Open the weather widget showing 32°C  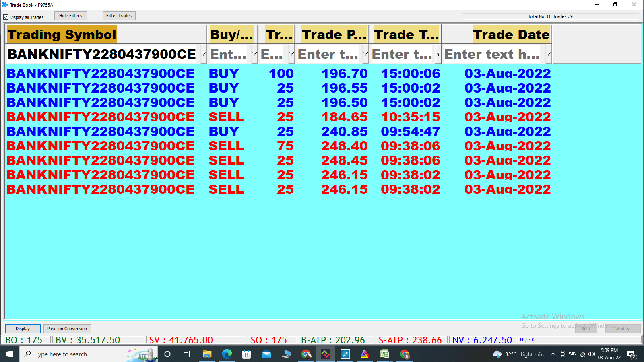pos(518,354)
